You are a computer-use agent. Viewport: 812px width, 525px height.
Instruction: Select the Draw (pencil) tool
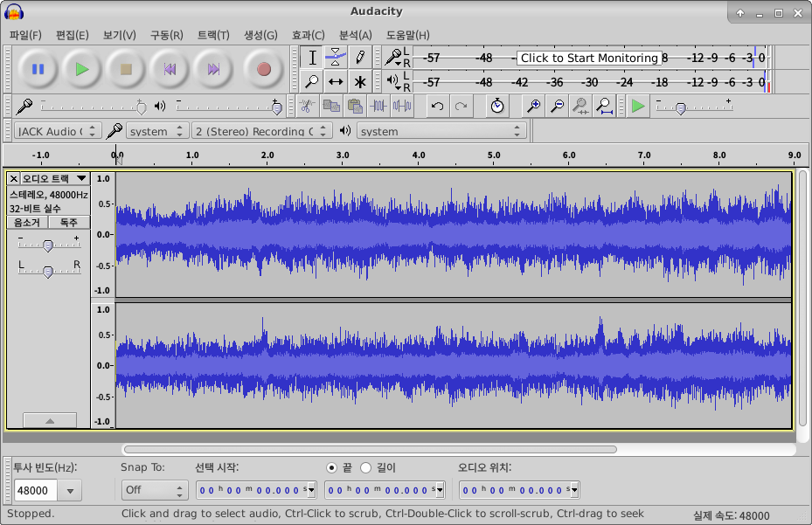[x=359, y=58]
